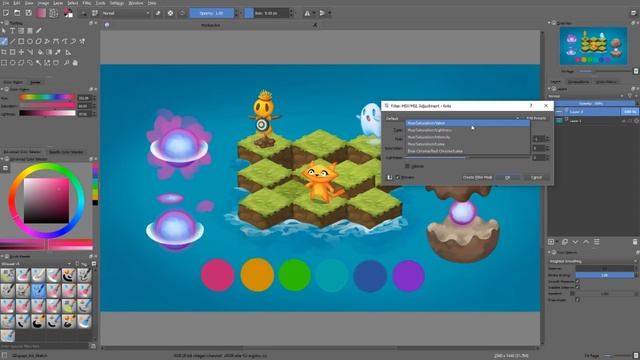Open the gradient editor in toolbar
Screen dimensions: 640x360
41,13
